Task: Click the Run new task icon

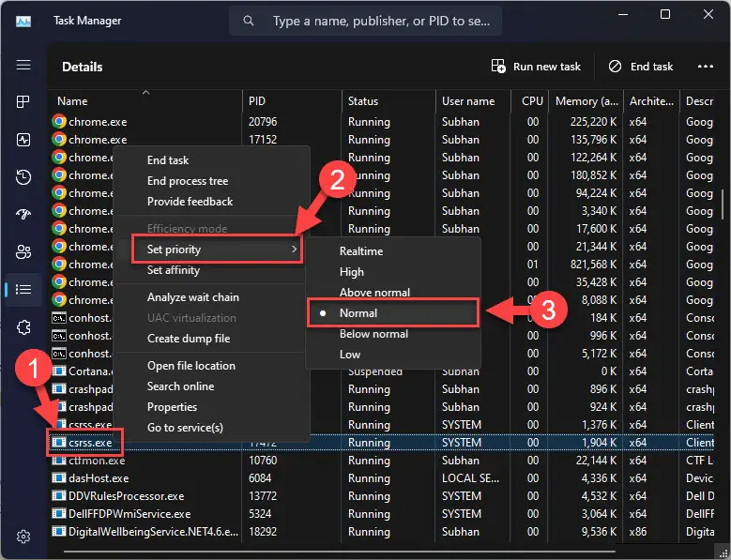Action: point(498,67)
